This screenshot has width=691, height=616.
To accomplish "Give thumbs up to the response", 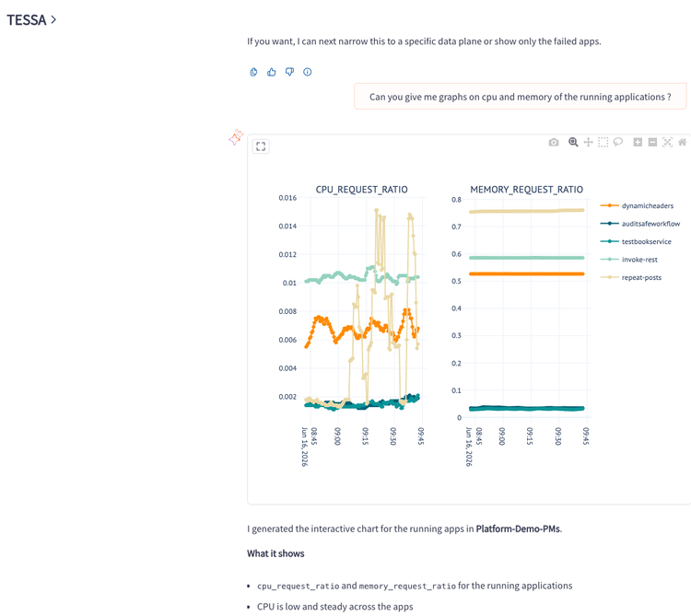I will point(272,72).
